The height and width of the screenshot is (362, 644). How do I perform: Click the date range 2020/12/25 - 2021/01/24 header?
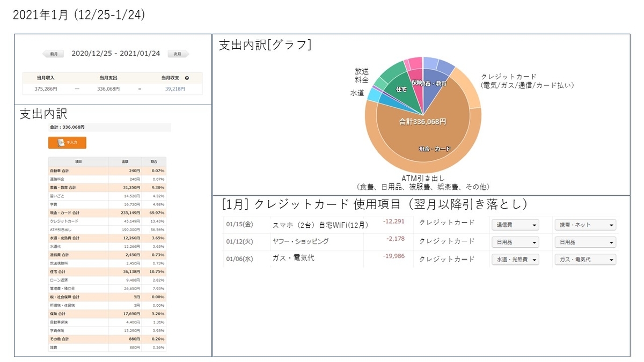coord(116,53)
